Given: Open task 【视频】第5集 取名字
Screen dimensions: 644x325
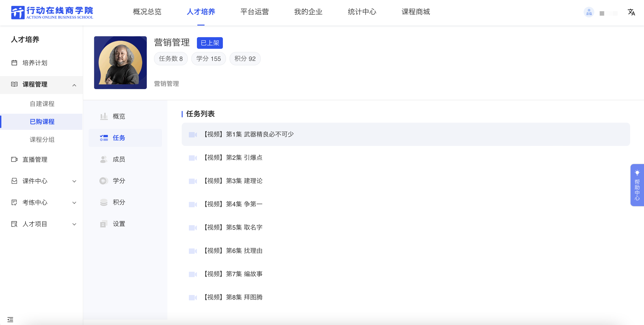Looking at the screenshot, I should [x=405, y=227].
